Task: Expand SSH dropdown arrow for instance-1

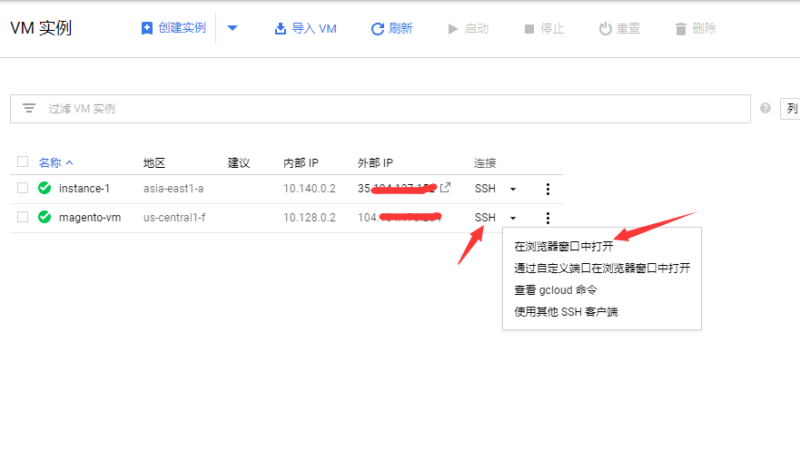Action: pyautogui.click(x=513, y=189)
